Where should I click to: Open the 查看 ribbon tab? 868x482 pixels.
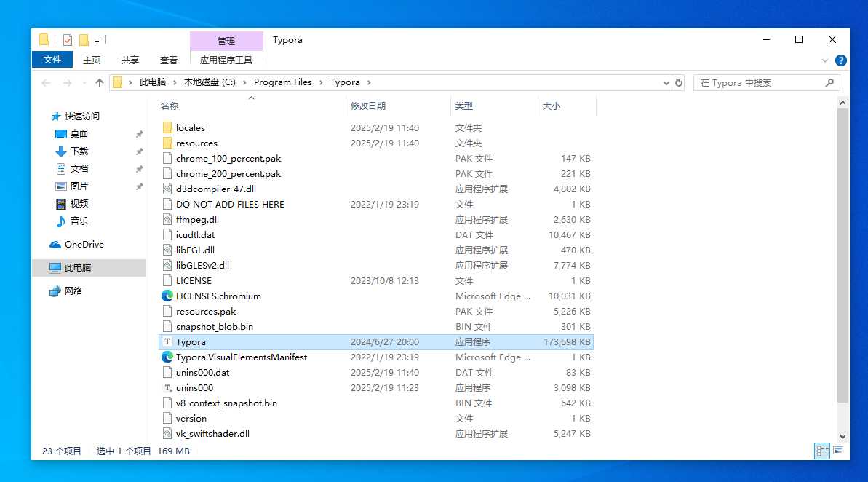169,60
